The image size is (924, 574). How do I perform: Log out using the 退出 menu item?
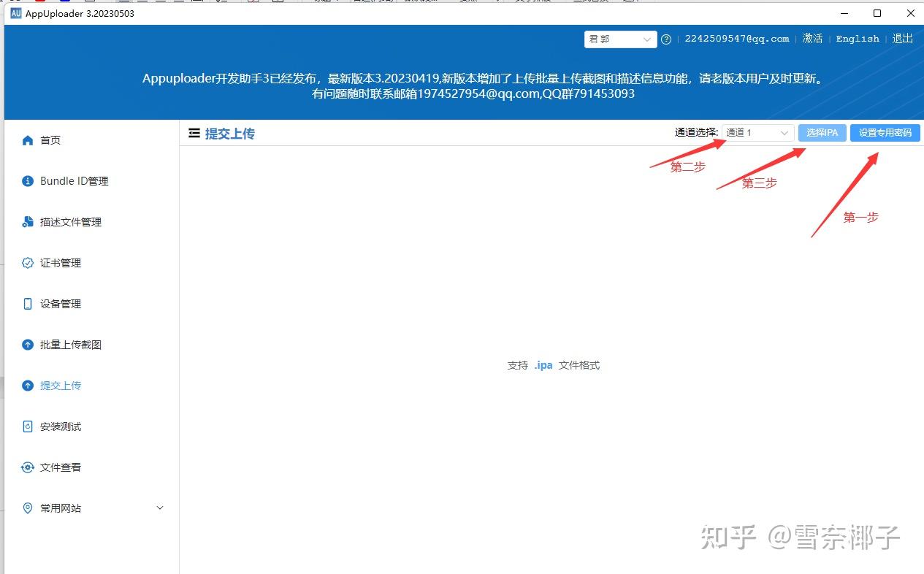(902, 38)
